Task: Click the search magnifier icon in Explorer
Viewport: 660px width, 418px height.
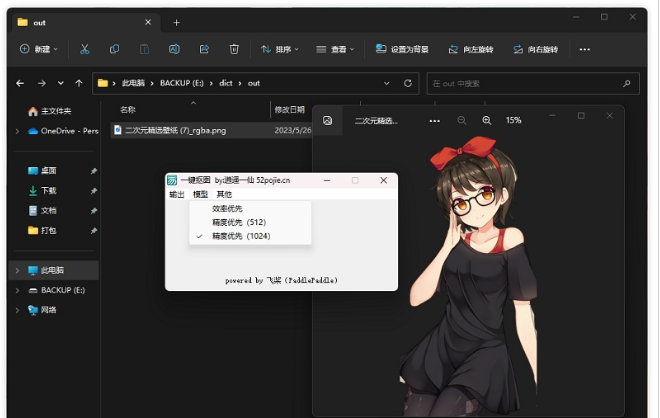Action: coord(627,83)
